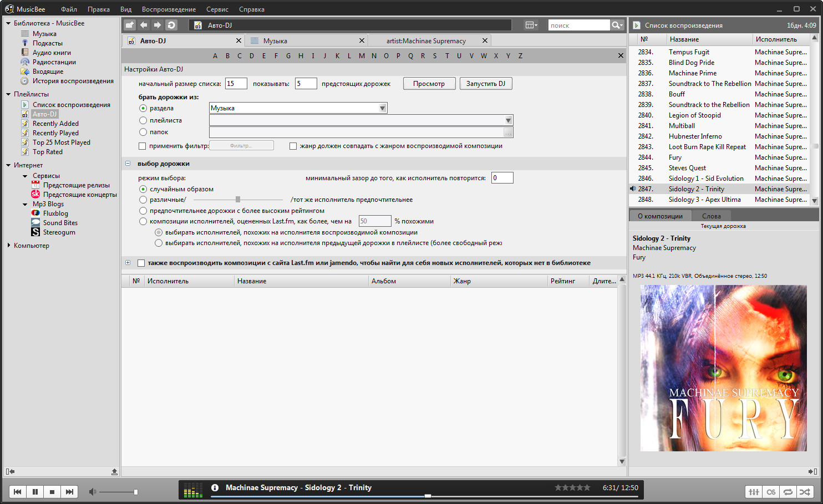Screen dimensions: 823x504
Task: Open the playlist dropdown arrow
Action: pyautogui.click(x=508, y=120)
